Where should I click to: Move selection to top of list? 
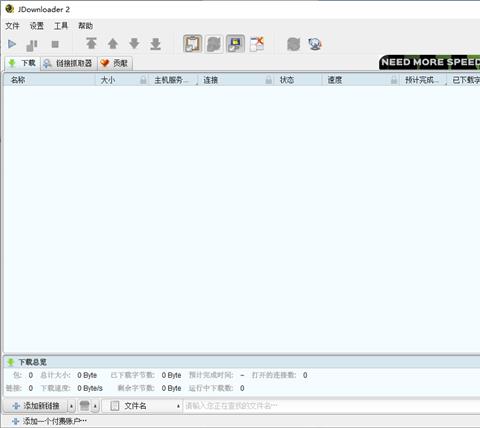point(91,43)
